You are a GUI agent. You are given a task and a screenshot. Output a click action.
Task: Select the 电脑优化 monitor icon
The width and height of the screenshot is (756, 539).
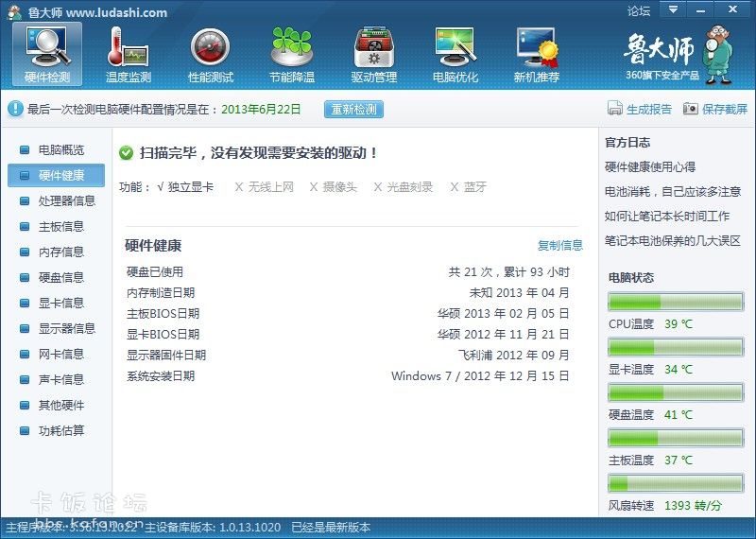[455, 46]
